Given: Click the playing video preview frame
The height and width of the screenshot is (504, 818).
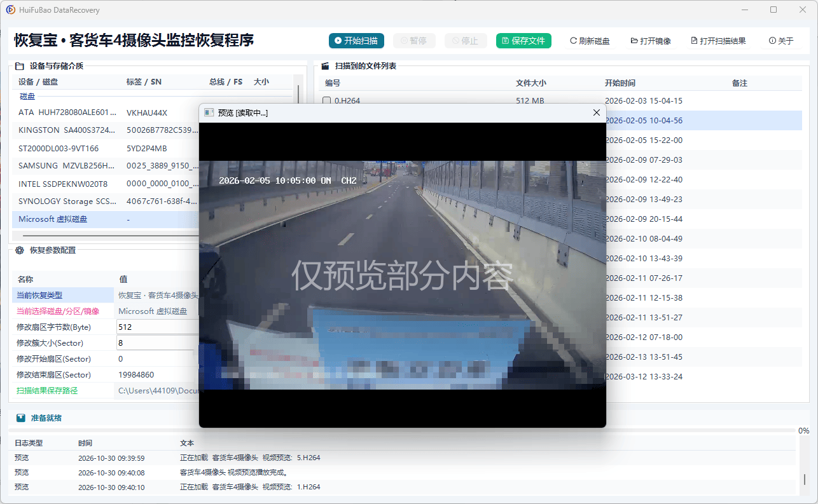Looking at the screenshot, I should [403, 275].
